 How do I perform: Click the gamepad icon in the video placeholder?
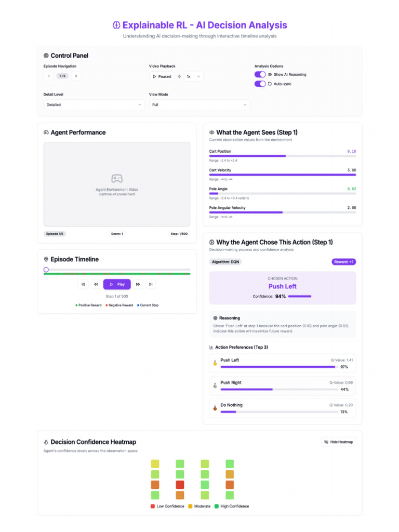[x=117, y=179]
